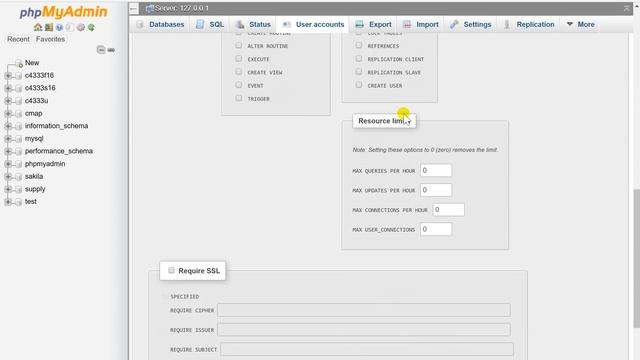640x360 pixels.
Task: Click the database icon beside cmap
Action: pyautogui.click(x=18, y=114)
